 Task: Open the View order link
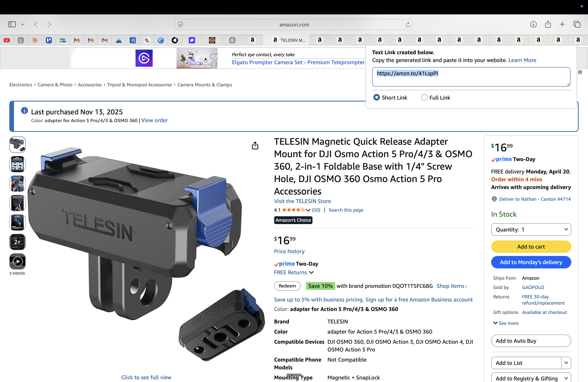tap(154, 120)
